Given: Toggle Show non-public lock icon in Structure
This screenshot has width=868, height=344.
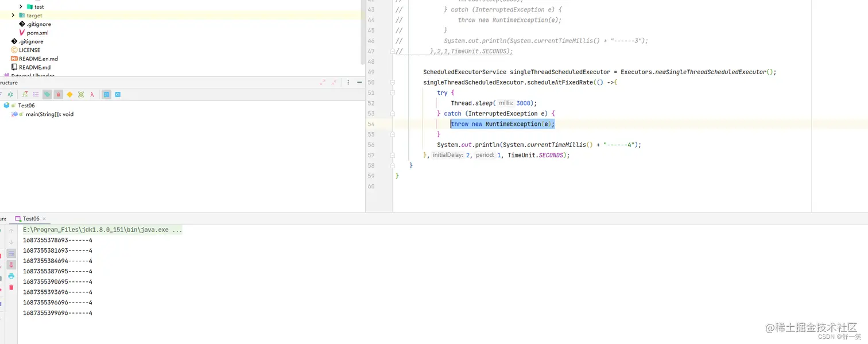Looking at the screenshot, I should (58, 94).
